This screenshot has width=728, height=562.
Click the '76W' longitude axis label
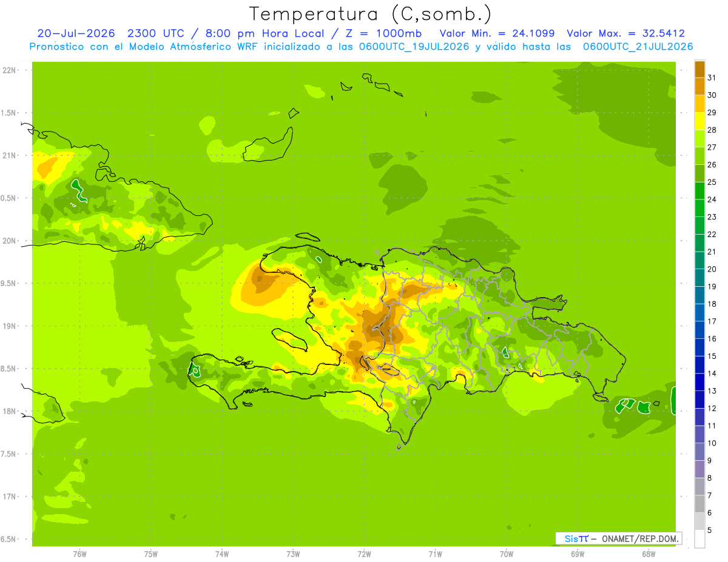79,554
